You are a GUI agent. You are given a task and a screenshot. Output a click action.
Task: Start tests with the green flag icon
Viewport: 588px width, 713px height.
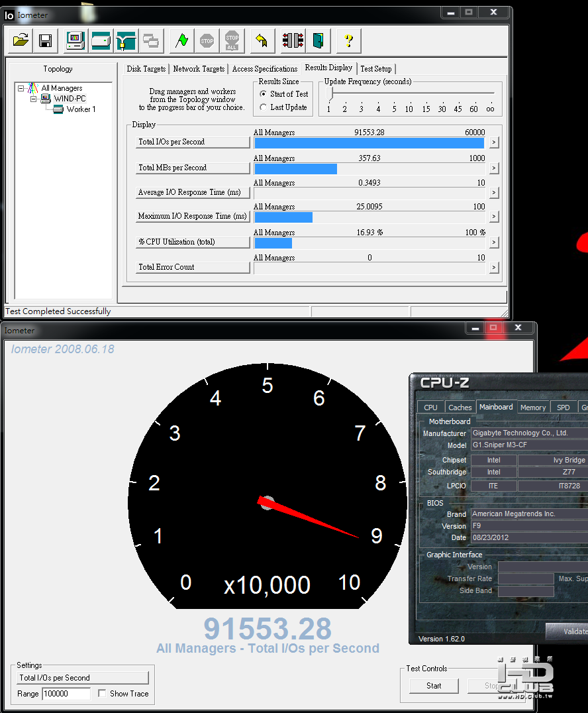click(181, 41)
